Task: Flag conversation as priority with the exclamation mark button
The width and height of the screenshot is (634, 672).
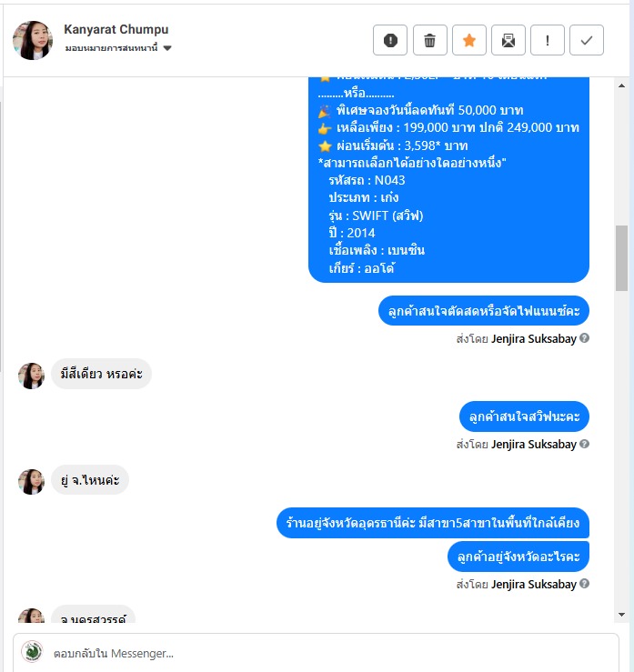Action: click(x=547, y=40)
